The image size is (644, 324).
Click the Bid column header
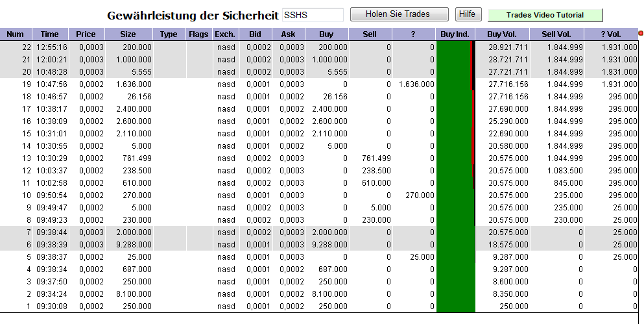(255, 34)
